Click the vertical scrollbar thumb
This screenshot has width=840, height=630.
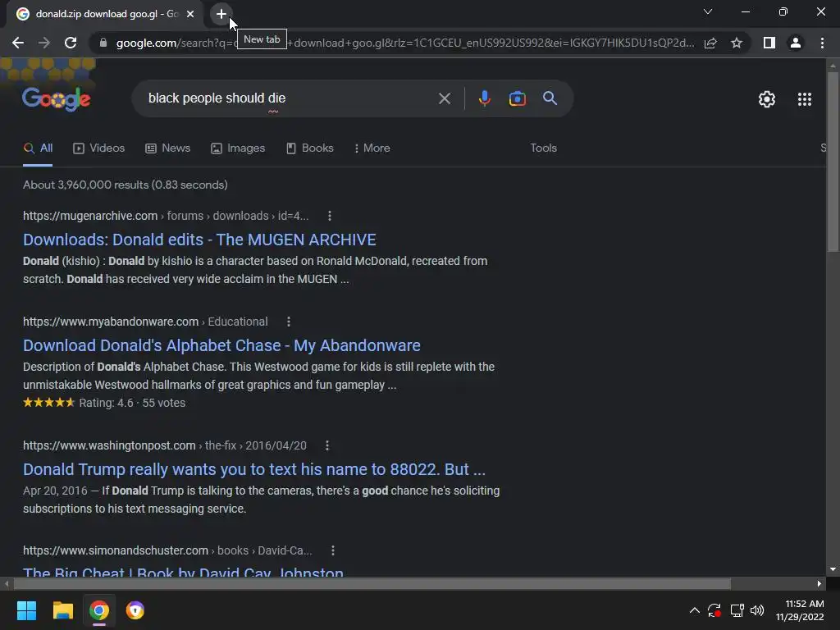(833, 162)
